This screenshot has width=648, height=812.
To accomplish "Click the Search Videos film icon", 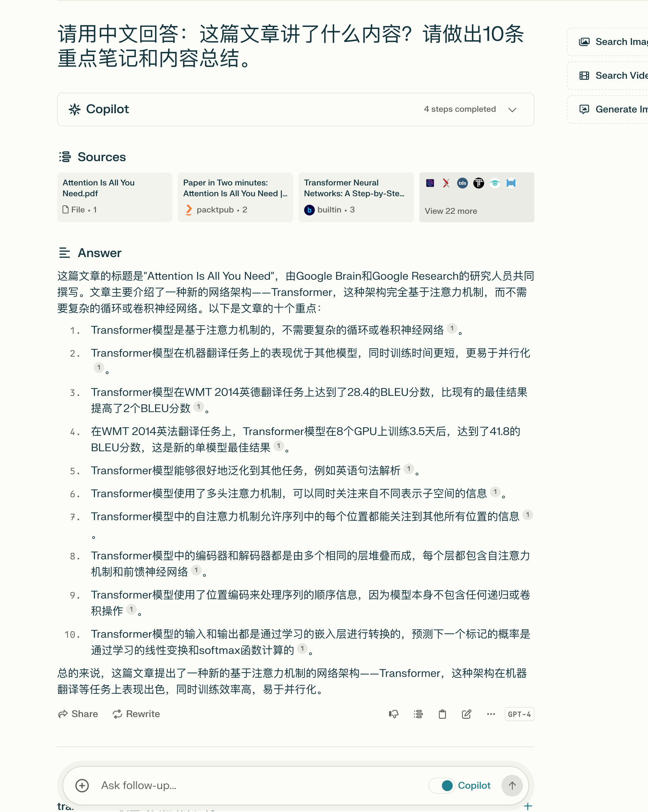I will [584, 76].
